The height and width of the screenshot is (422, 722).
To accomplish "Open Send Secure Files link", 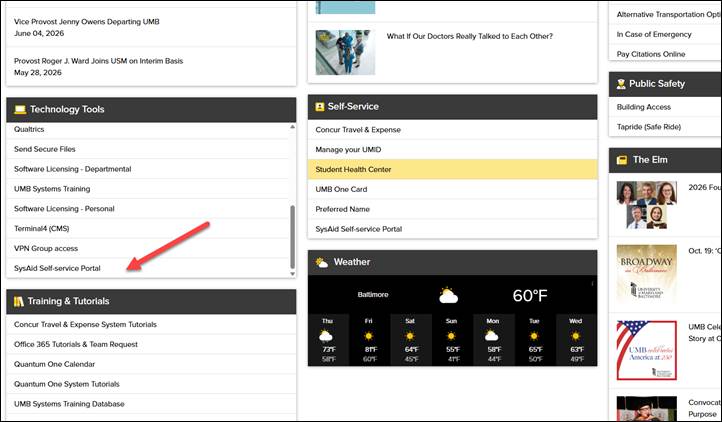I will click(x=45, y=149).
